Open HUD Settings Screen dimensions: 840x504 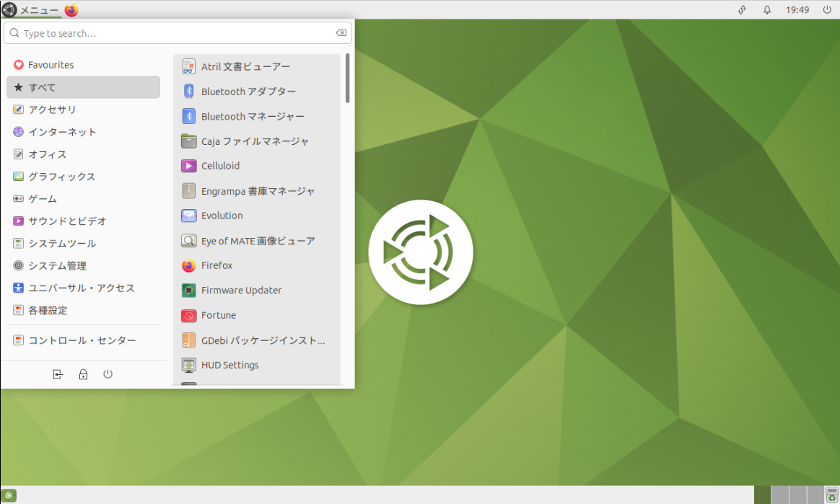point(229,365)
